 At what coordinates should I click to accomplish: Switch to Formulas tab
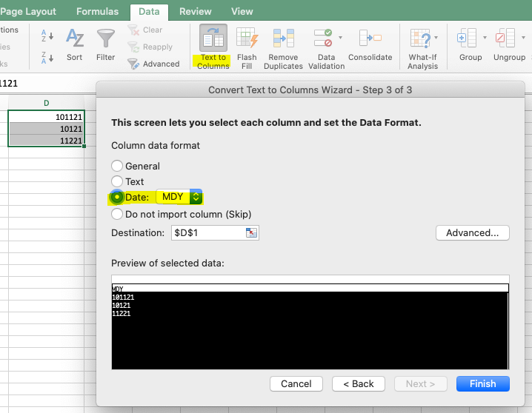(x=97, y=12)
